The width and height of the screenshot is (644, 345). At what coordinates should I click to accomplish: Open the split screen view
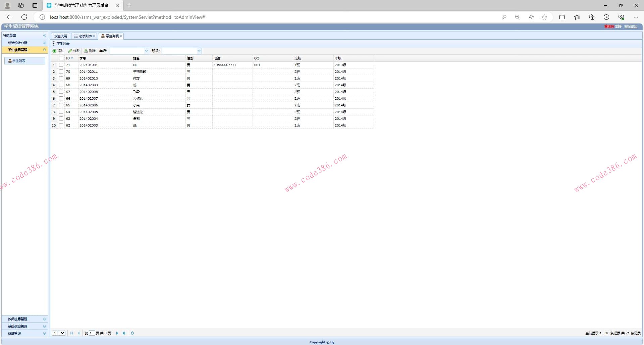562,17
